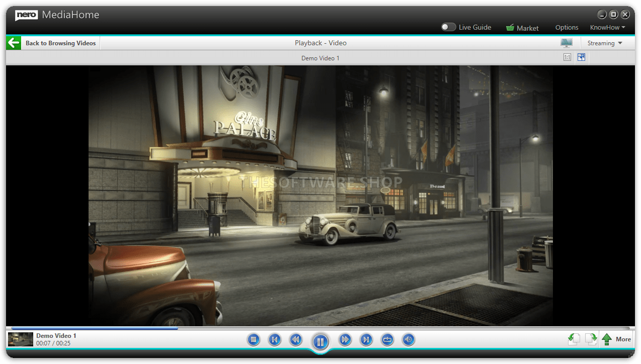Click the playing video frame

point(320,196)
